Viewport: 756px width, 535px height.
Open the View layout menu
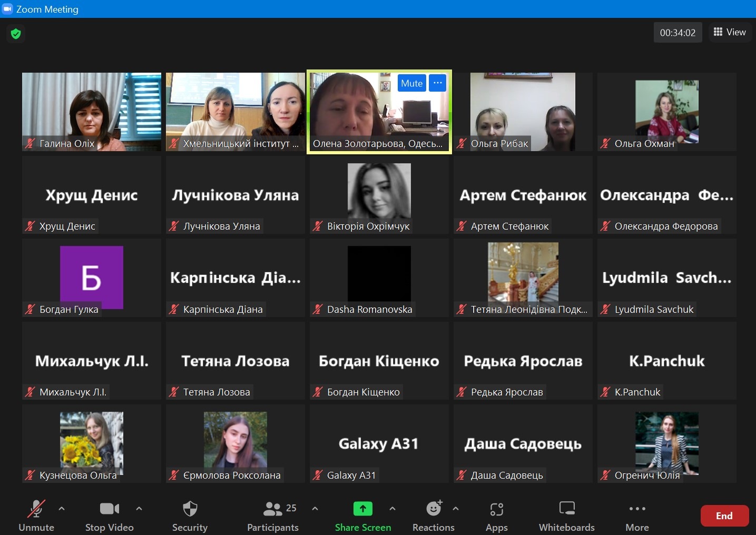tap(730, 32)
